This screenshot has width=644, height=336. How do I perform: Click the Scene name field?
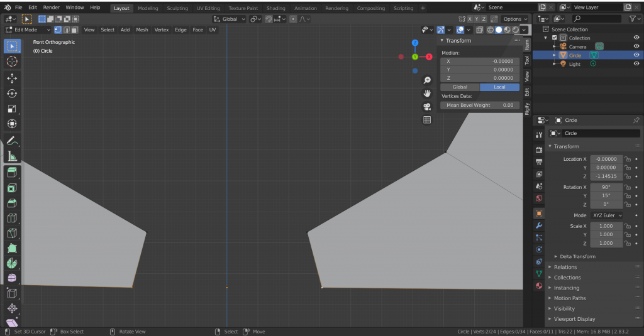(511, 8)
